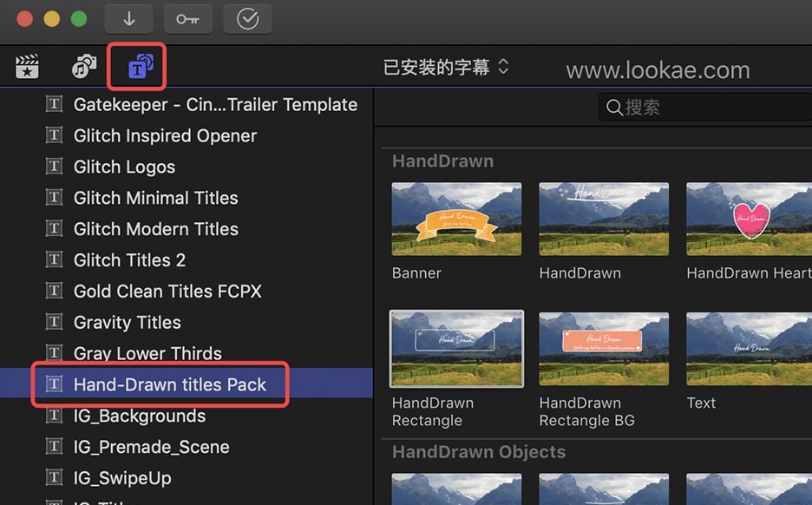Show the Libraries sidebar clapperboard icon

[x=28, y=67]
